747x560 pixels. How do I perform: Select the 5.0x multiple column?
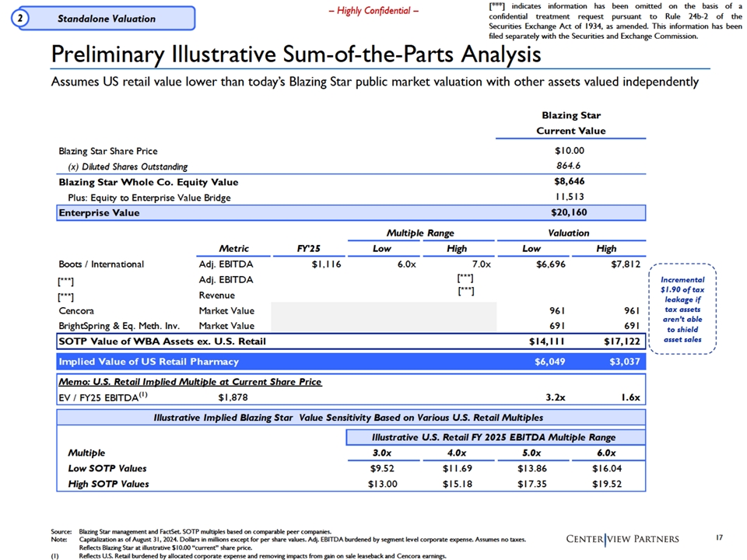(x=531, y=453)
